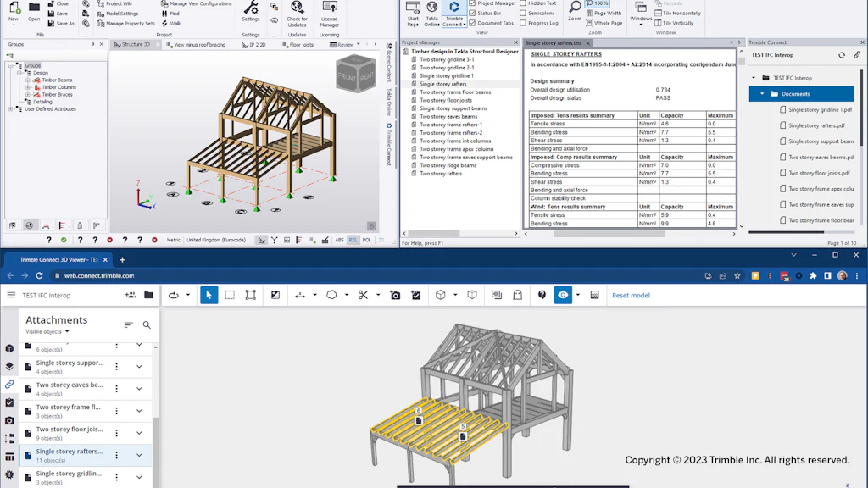The image size is (868, 488).
Task: Open Manage View Configurations
Action: (x=201, y=4)
